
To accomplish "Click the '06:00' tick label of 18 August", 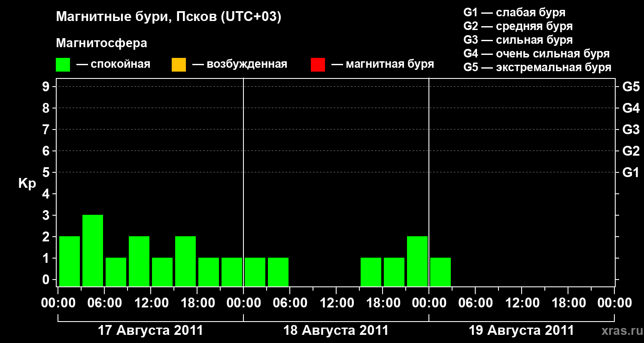I will [x=290, y=303].
